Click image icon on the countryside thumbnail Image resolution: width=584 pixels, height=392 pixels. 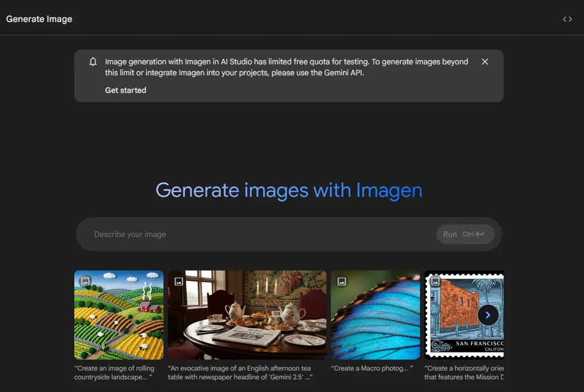(x=85, y=281)
